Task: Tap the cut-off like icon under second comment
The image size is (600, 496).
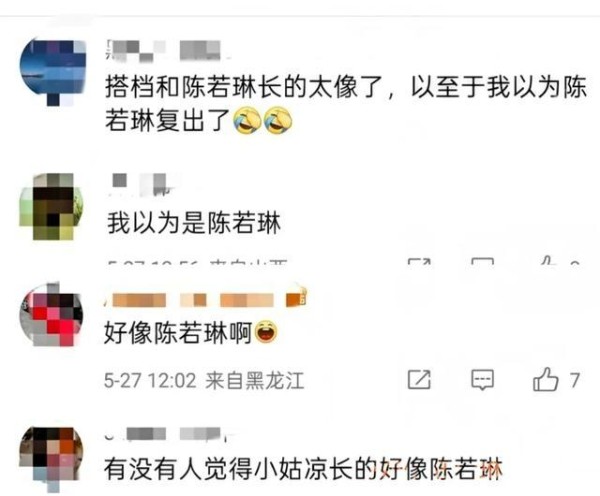Action: [x=549, y=261]
